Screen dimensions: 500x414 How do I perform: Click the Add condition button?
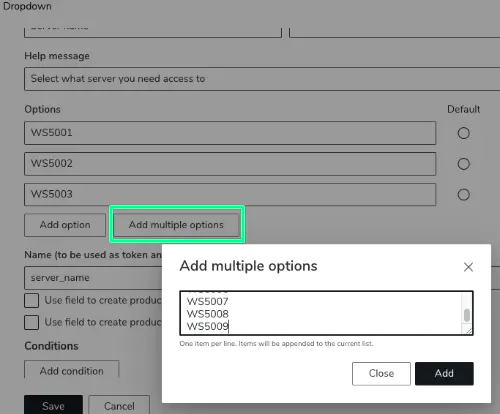click(72, 369)
